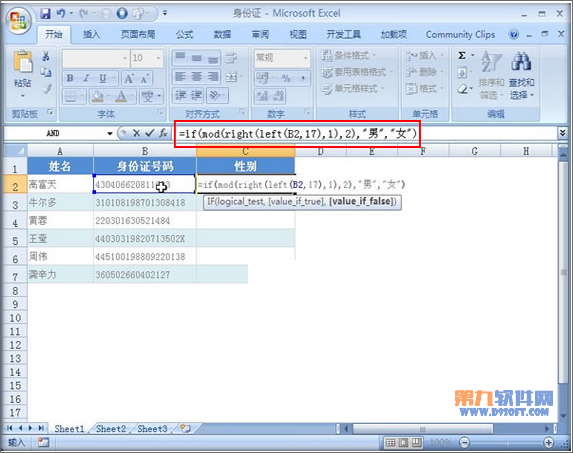Screen dimensions: 573x453
Task: Switch to 开始 ribbon tab
Action: click(x=54, y=35)
